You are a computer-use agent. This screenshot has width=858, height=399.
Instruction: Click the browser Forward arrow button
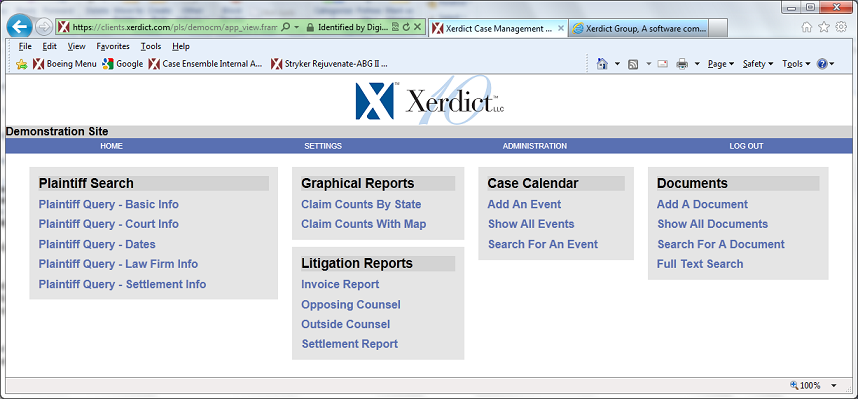pos(44,26)
